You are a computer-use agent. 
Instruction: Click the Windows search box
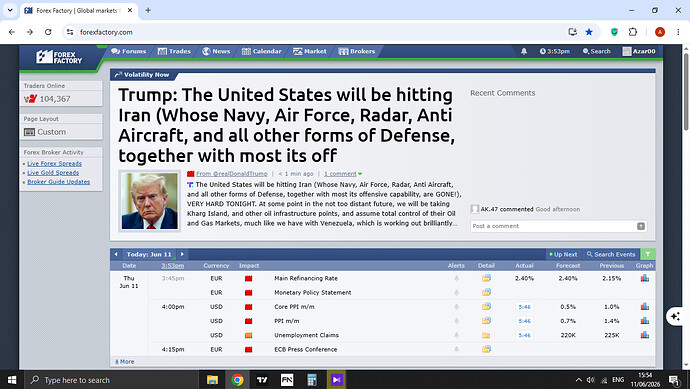tap(110, 380)
